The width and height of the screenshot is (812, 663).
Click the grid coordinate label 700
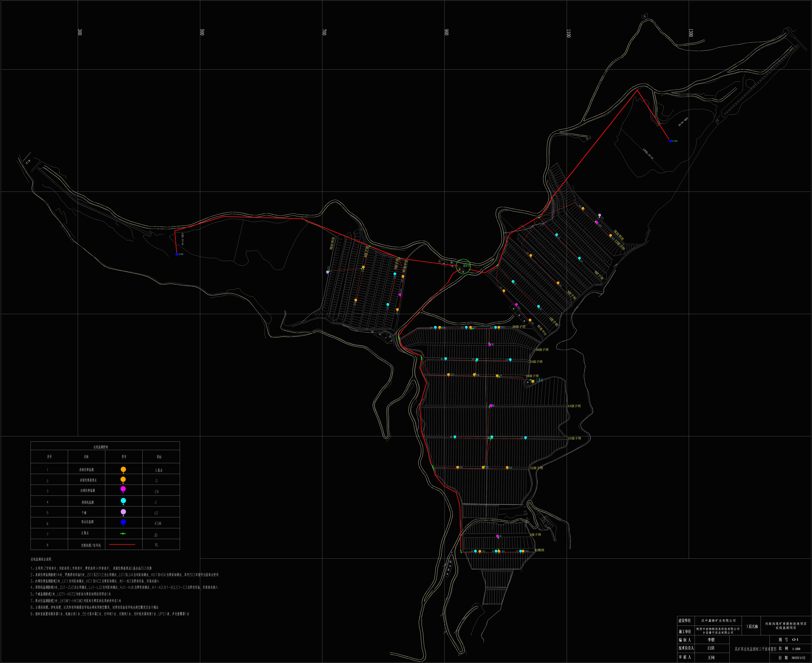coord(324,32)
